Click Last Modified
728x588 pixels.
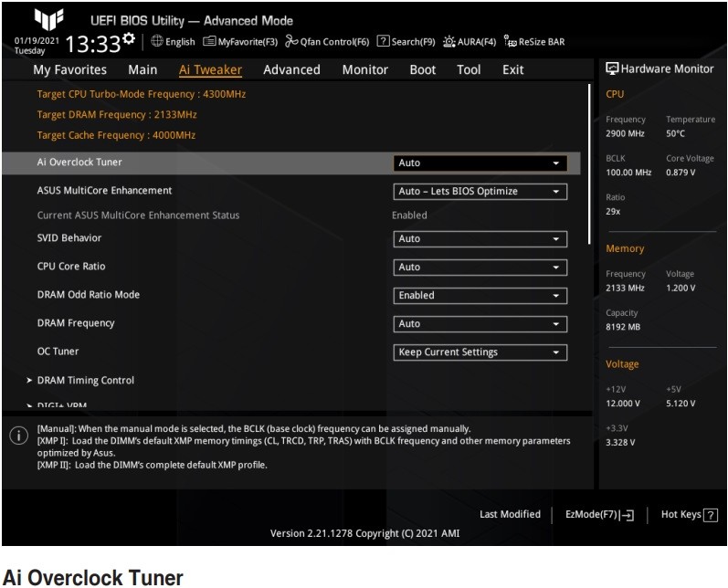(x=510, y=514)
